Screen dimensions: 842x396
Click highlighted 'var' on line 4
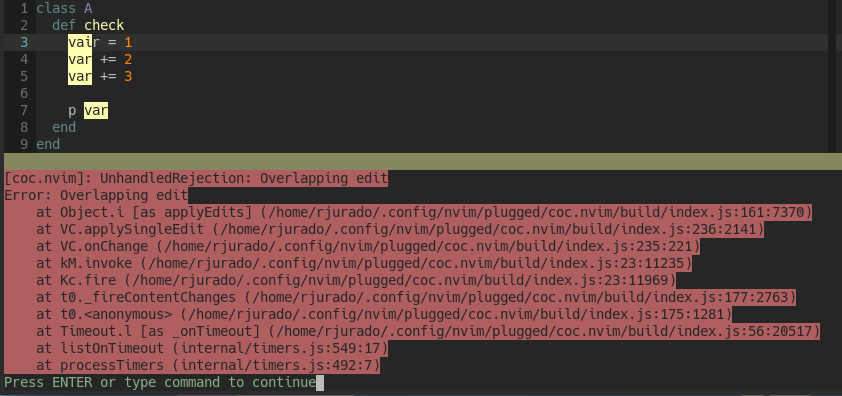coord(80,60)
